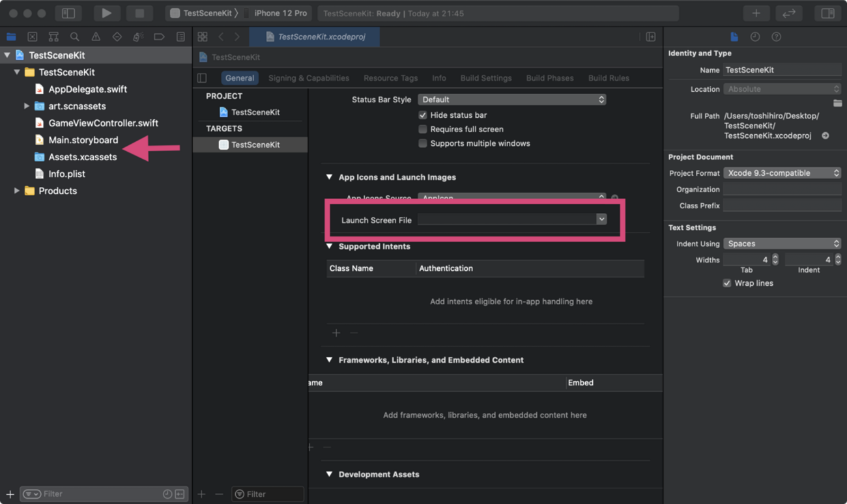This screenshot has height=504, width=847.
Task: Show the Quick Help inspector icon
Action: pyautogui.click(x=776, y=37)
